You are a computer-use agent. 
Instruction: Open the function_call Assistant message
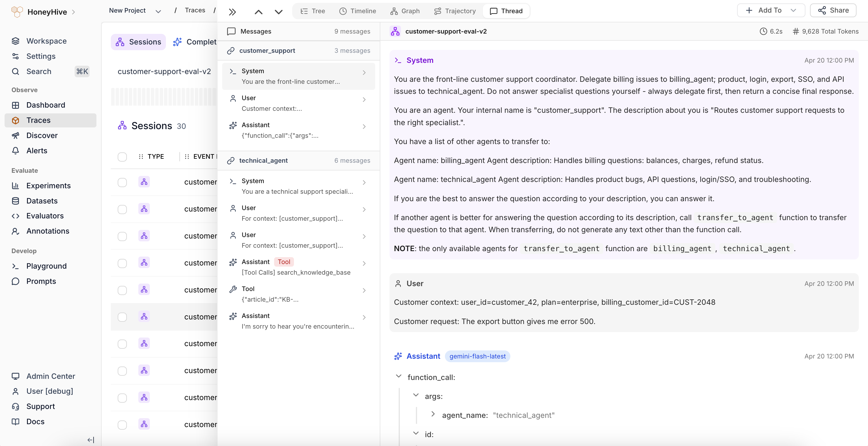(299, 130)
